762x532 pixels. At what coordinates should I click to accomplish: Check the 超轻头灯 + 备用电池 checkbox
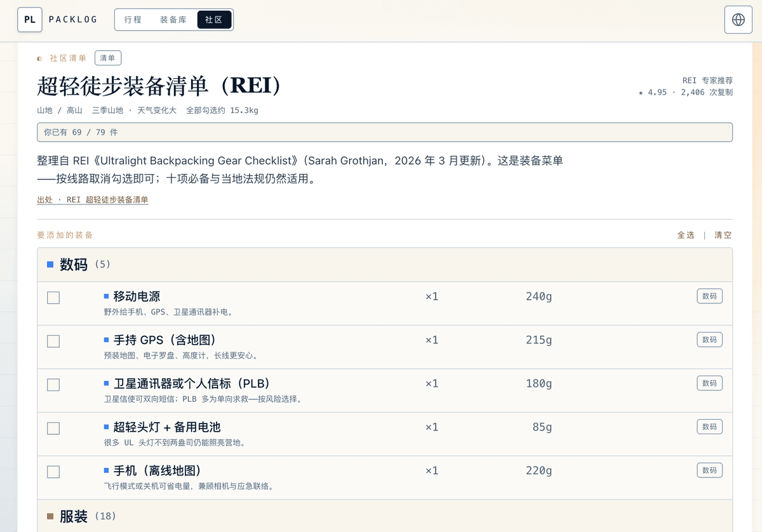point(53,429)
